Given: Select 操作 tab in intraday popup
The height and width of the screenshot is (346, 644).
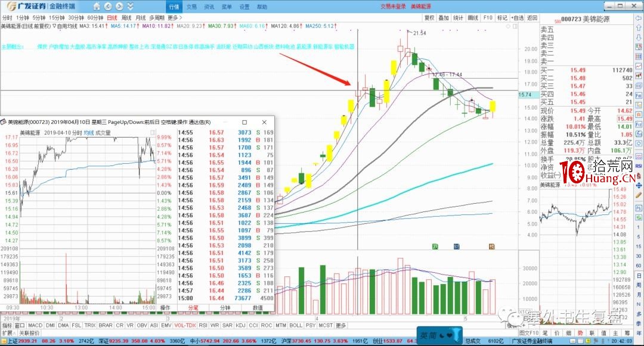Looking at the screenshot, I should pos(165,308).
